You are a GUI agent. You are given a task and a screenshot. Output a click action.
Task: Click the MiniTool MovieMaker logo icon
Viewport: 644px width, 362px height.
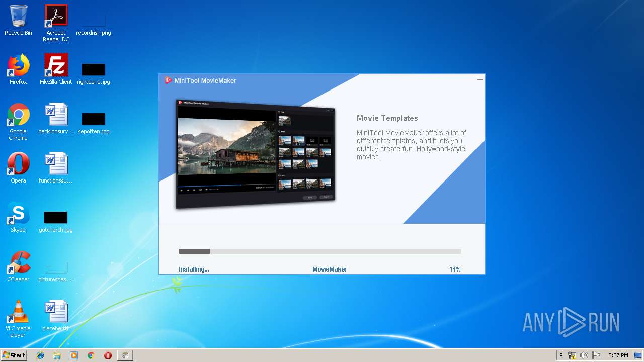pyautogui.click(x=168, y=80)
